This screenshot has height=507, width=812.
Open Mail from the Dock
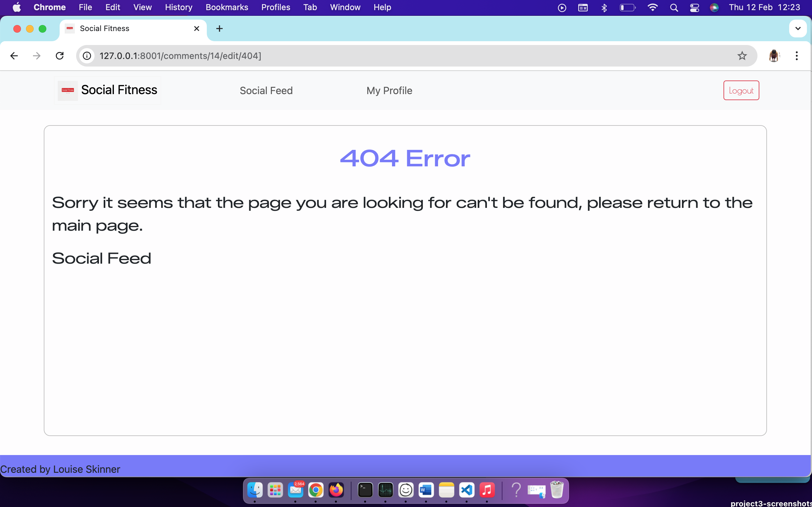[x=295, y=490]
